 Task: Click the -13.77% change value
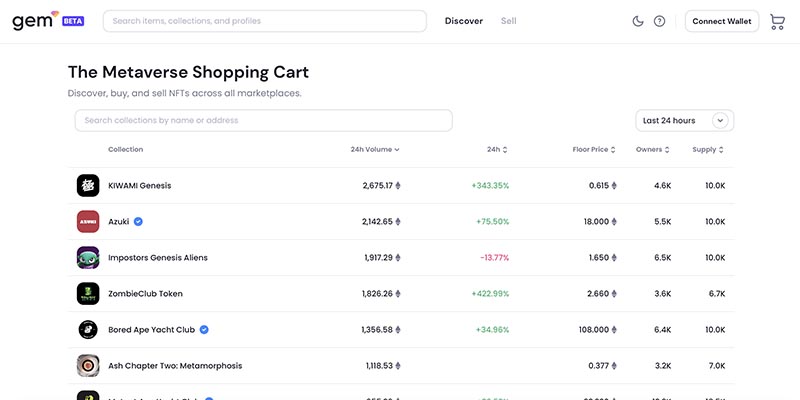click(494, 258)
